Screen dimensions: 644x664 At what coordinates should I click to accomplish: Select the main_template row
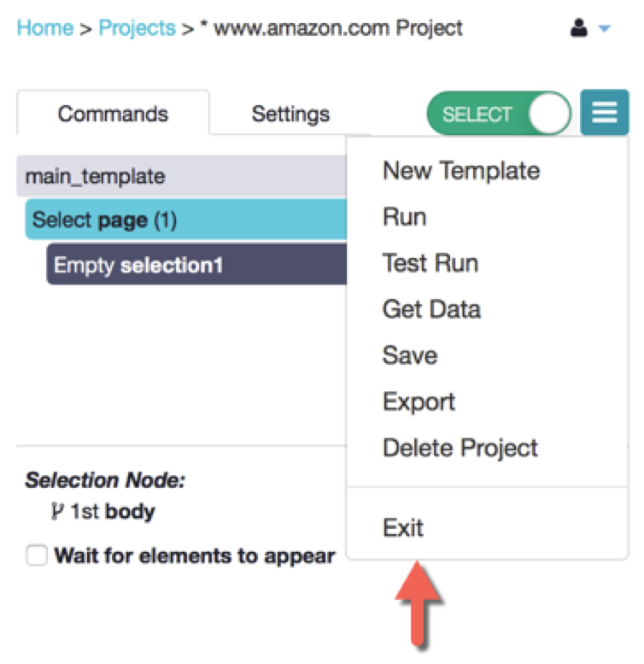[x=182, y=176]
